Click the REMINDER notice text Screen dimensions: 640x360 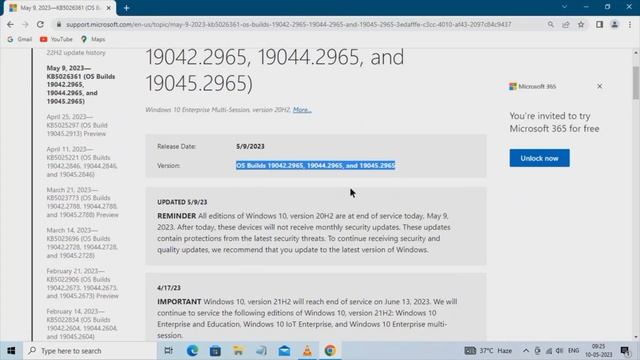point(304,233)
